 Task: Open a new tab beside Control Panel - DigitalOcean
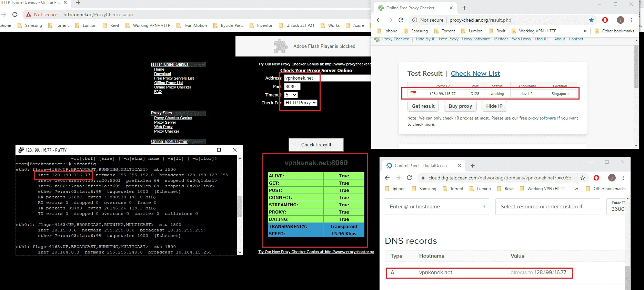[473, 166]
